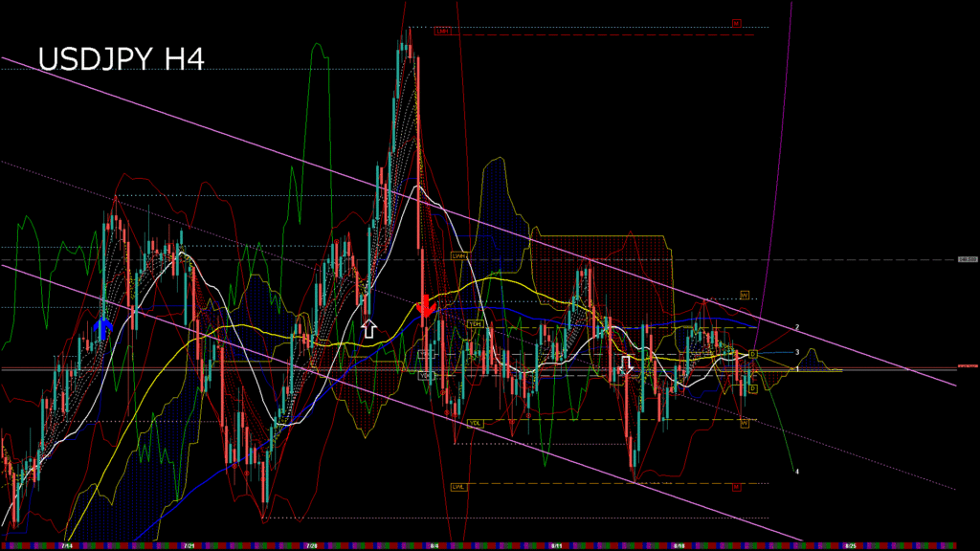
Task: Select the LWH level label
Action: coord(459,256)
